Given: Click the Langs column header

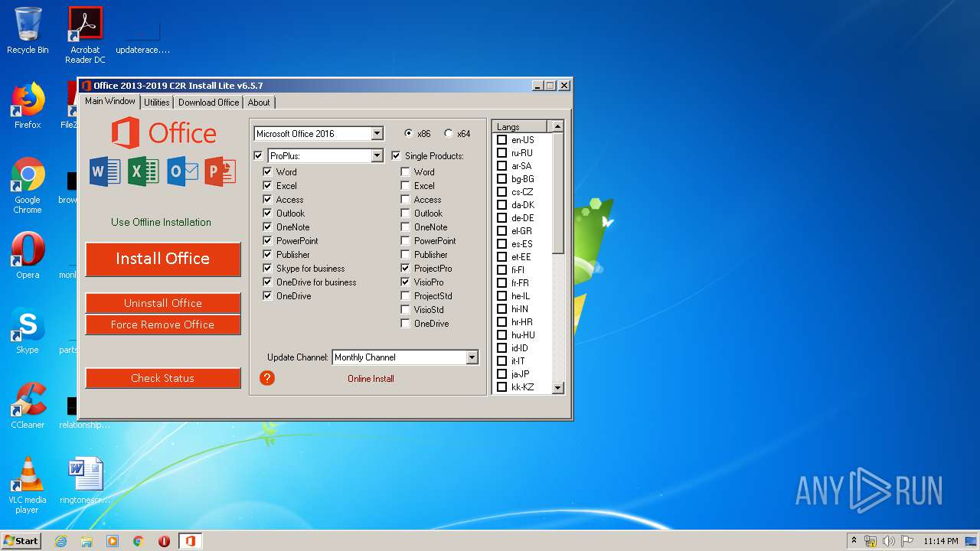Looking at the screenshot, I should pyautogui.click(x=520, y=126).
